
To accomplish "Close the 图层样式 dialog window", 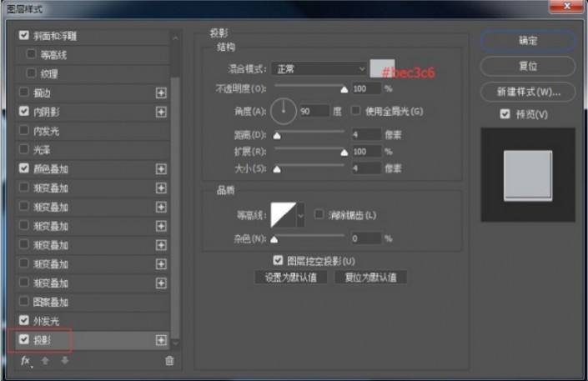I will click(x=566, y=6).
